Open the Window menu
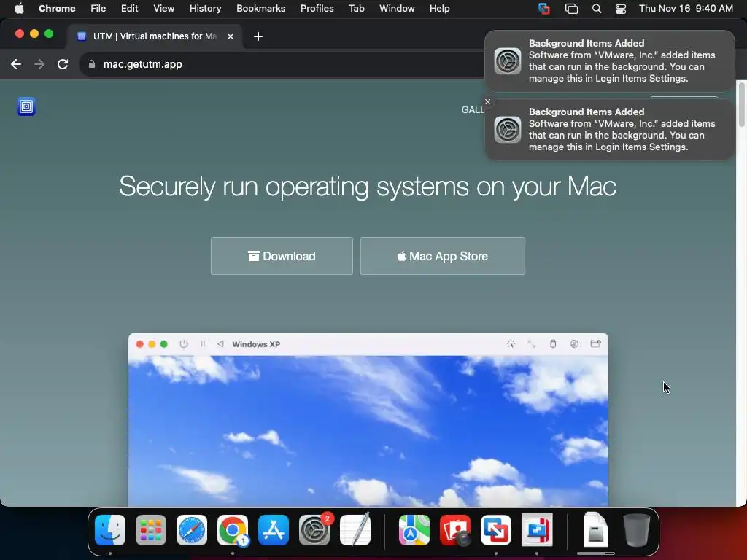Viewport: 747px width, 560px height. (397, 8)
